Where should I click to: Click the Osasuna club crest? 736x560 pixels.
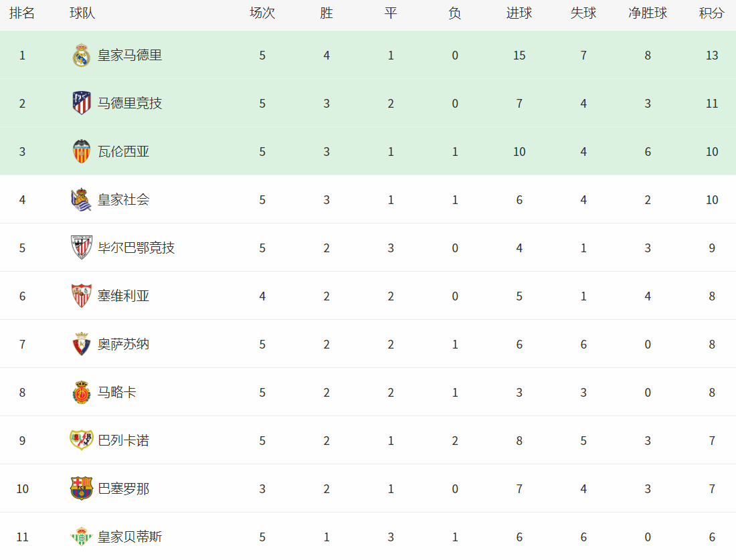(x=81, y=344)
